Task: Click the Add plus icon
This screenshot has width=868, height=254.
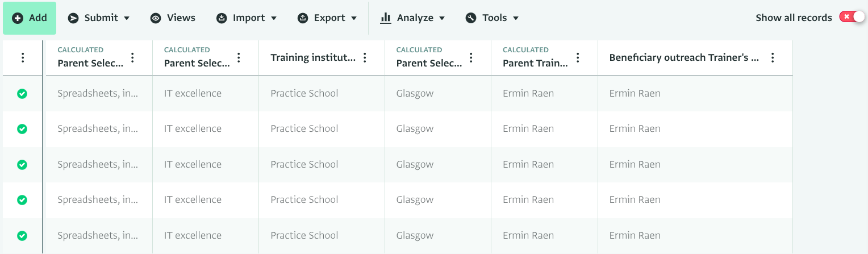Action: point(18,18)
